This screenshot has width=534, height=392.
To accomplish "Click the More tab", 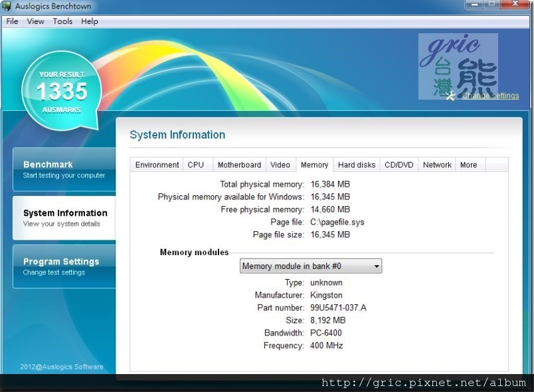I will click(x=468, y=165).
